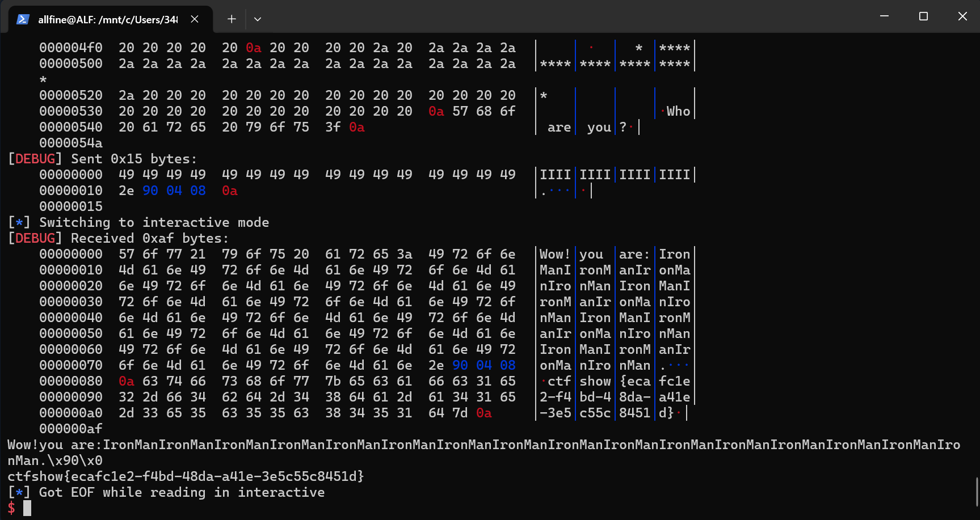Click the offset 000004f0 in hexdump
Screen dimensions: 980x520
(71, 48)
